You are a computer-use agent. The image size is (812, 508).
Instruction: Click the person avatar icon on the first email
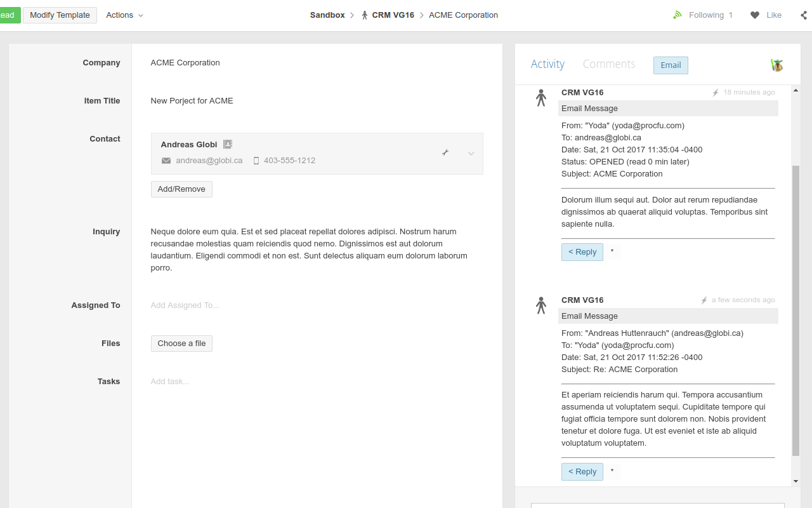(x=540, y=97)
